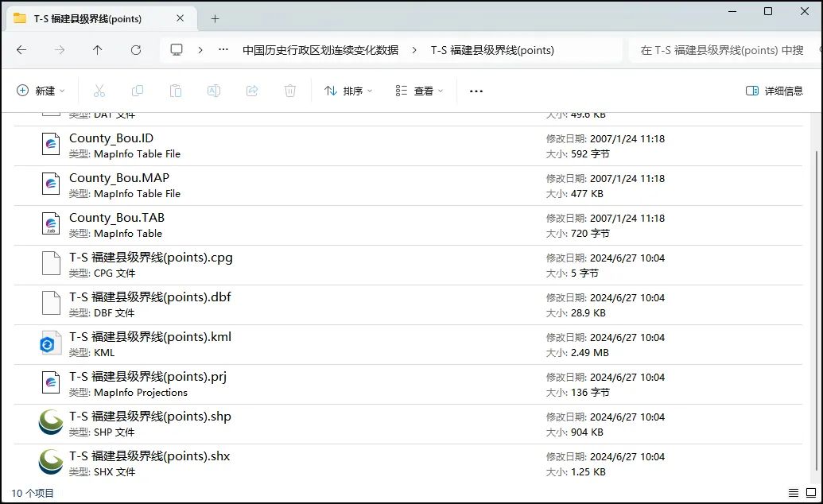Screen dimensions: 823x504
Task: Click the Delete trash icon
Action: tap(290, 91)
